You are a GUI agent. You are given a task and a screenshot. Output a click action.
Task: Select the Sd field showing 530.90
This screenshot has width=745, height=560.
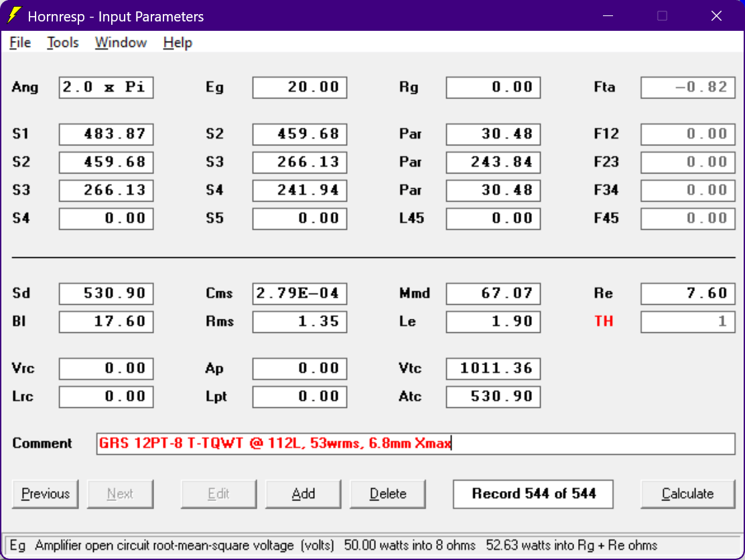(x=106, y=293)
